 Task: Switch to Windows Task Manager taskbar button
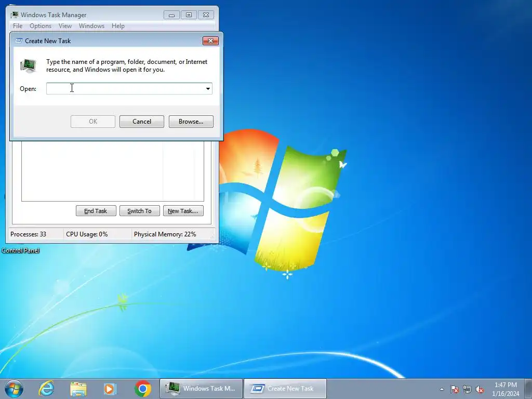[x=201, y=389]
